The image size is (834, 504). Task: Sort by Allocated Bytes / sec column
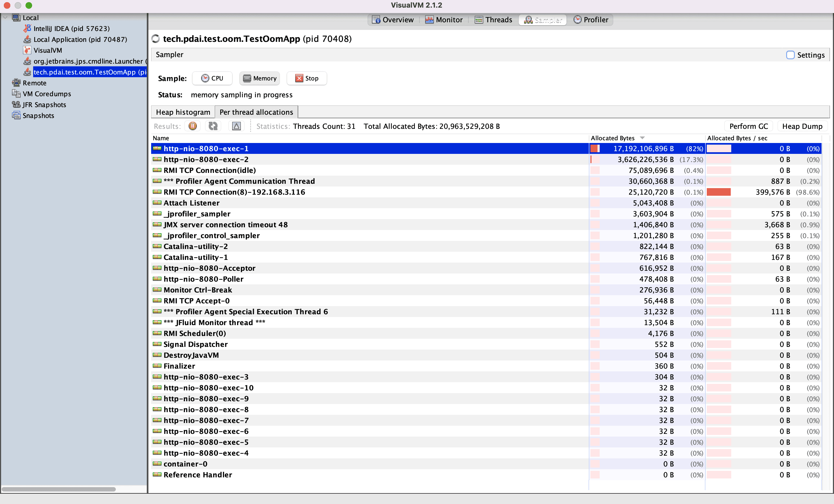pyautogui.click(x=737, y=138)
